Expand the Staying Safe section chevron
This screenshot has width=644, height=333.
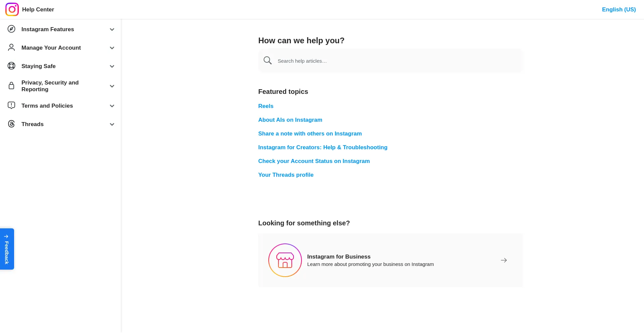click(x=112, y=66)
